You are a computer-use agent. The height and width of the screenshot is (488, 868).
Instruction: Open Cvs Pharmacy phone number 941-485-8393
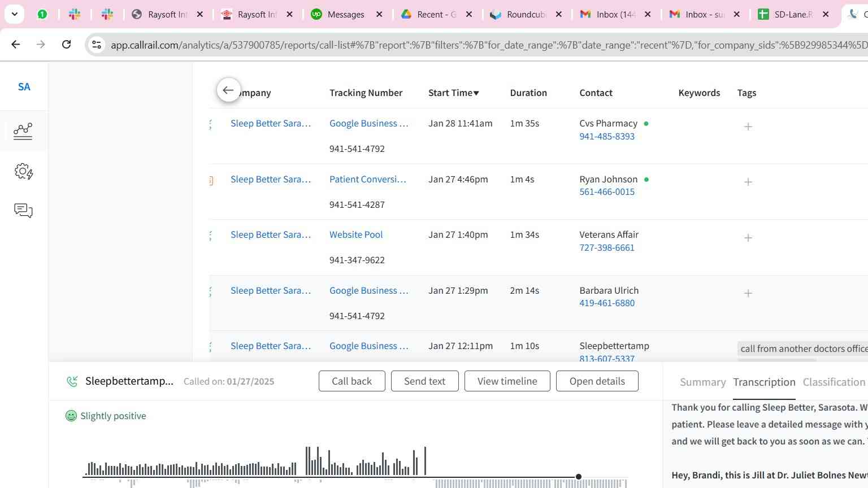(607, 136)
